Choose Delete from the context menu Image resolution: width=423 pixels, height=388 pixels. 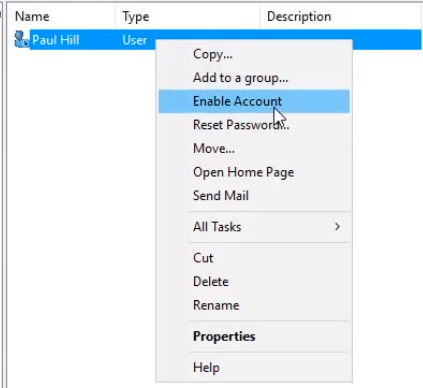(x=254, y=282)
